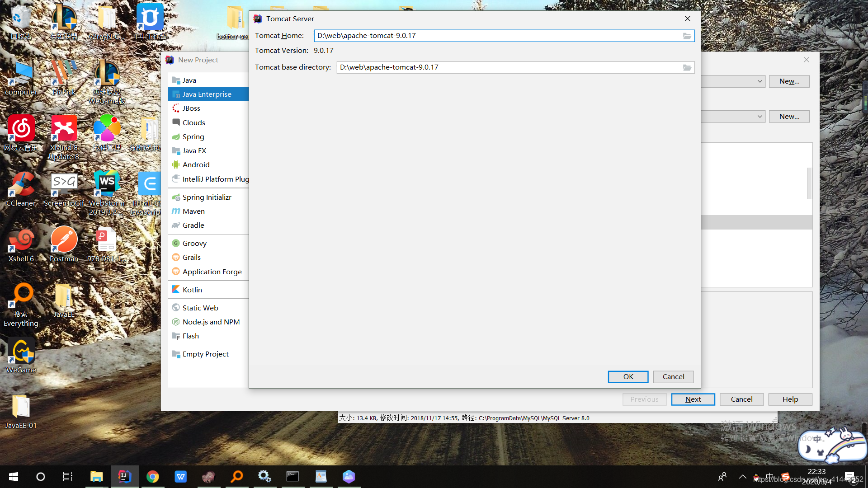The width and height of the screenshot is (868, 488).
Task: Select Java Enterprise category
Action: pos(207,94)
